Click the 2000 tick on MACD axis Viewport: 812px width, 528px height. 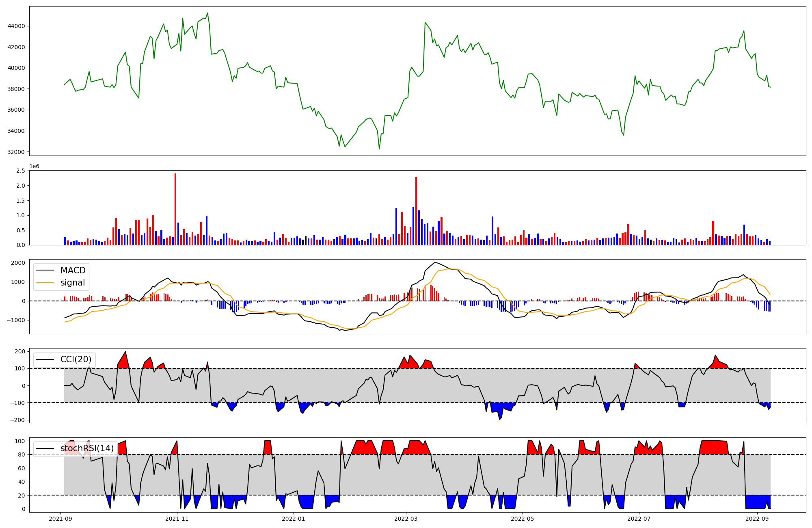tap(18, 263)
